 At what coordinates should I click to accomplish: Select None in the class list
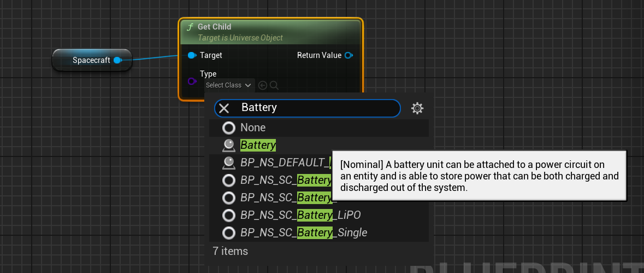coord(253,127)
